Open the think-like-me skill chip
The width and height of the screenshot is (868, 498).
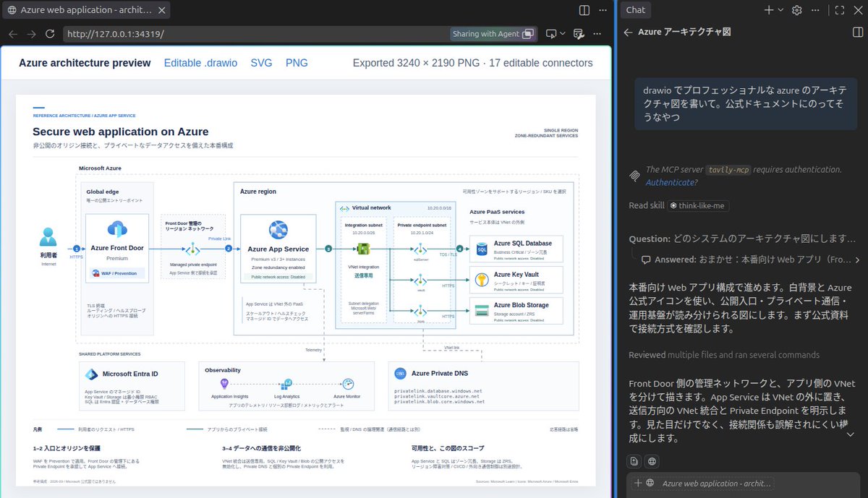click(x=698, y=205)
